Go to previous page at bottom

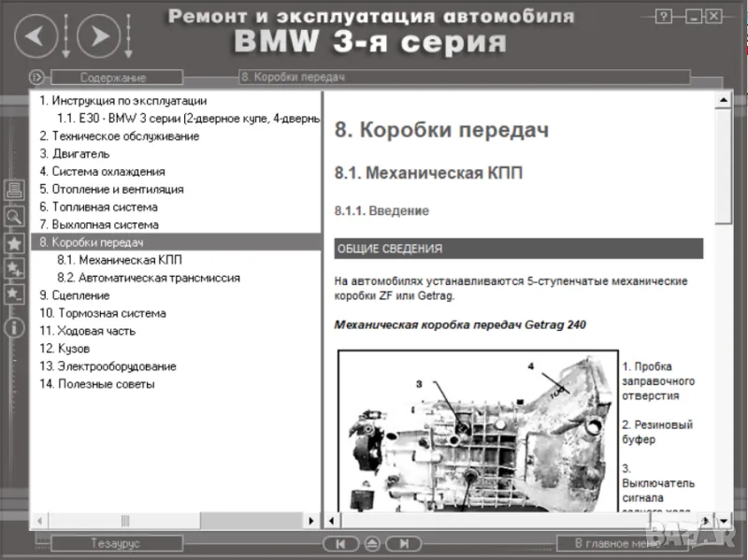click(340, 543)
